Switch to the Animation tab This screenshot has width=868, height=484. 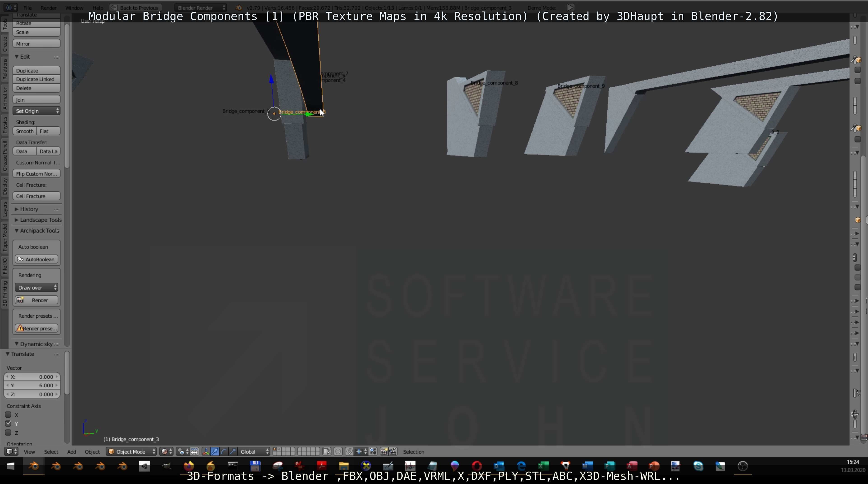coord(5,98)
